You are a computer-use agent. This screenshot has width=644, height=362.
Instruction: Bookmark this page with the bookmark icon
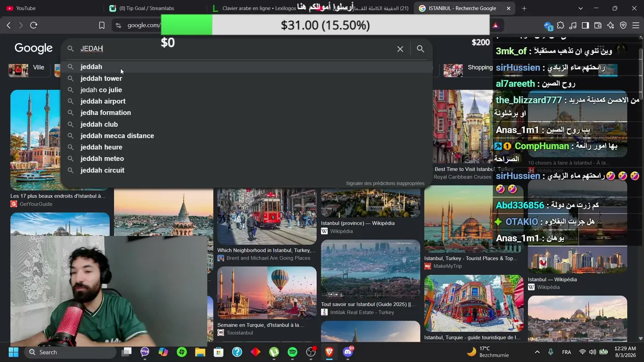(x=102, y=25)
